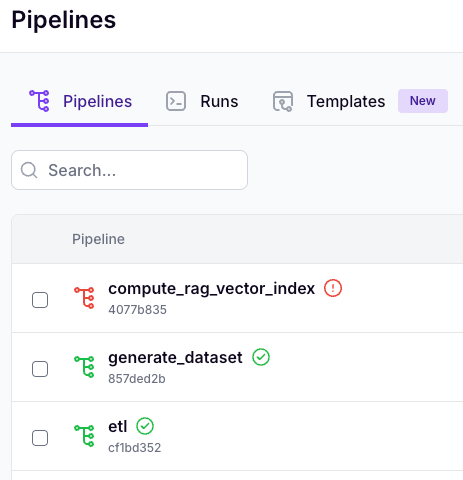Select the compute_rag_vector_index checkbox

click(40, 300)
